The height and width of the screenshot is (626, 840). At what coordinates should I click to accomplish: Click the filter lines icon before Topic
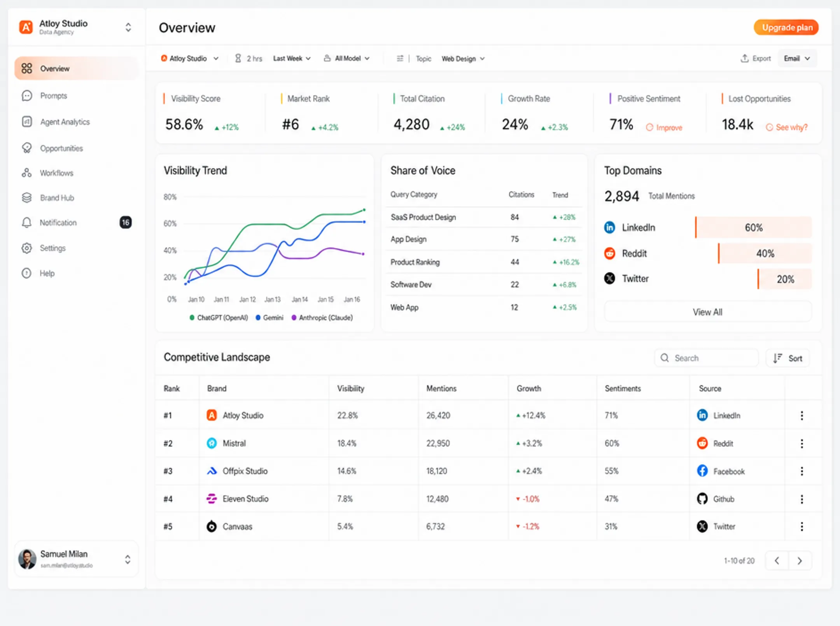point(400,58)
